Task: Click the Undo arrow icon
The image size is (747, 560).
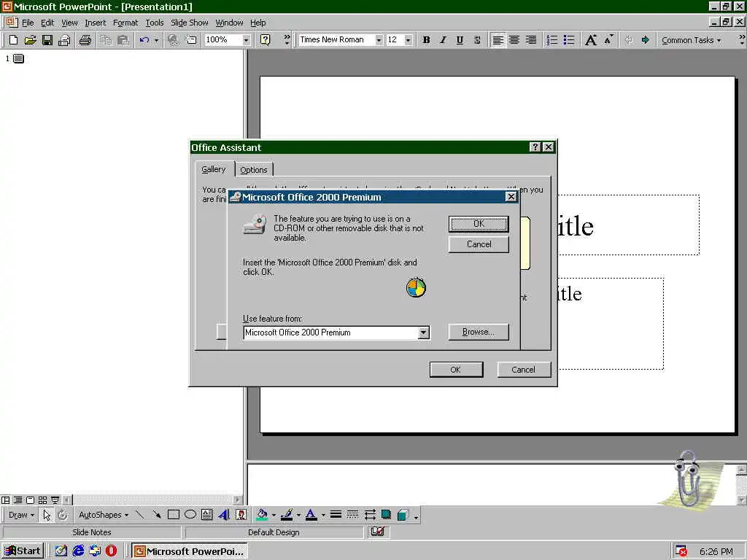Action: click(144, 40)
